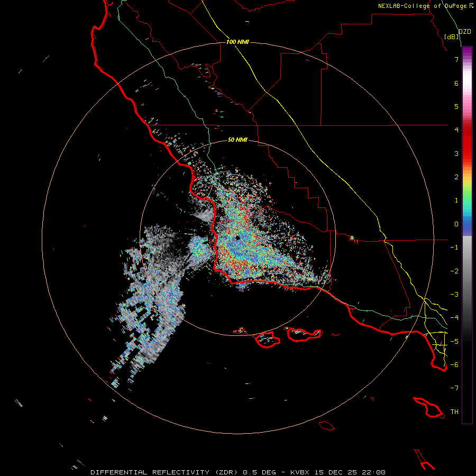Click the -5 value on the color scale
The image size is (476, 476).
(x=454, y=342)
